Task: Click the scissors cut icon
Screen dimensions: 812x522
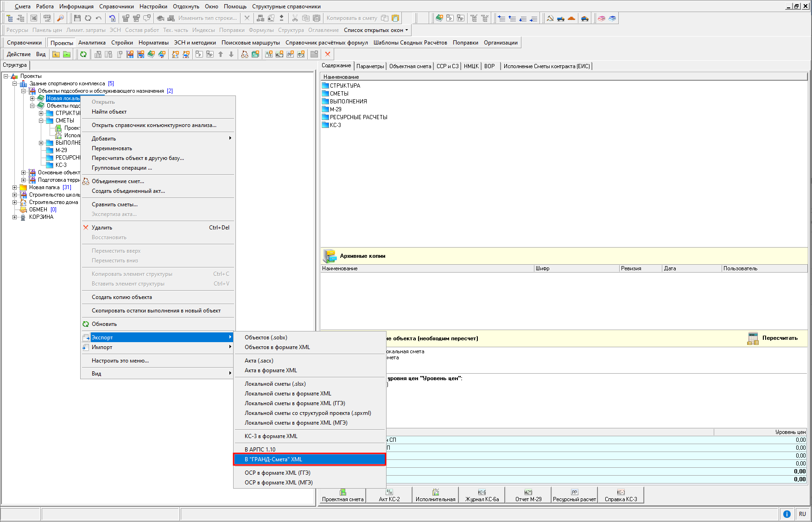Action: (x=295, y=18)
